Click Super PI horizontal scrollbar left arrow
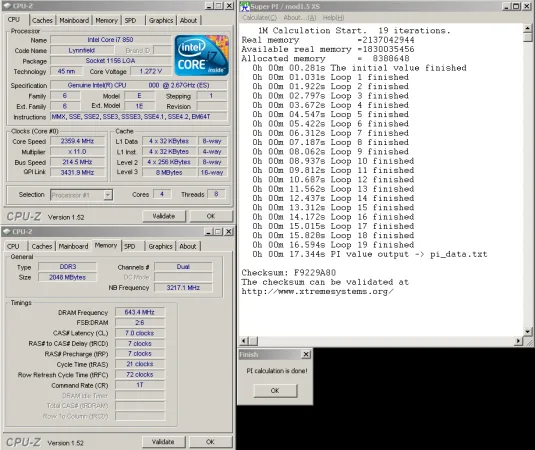This screenshot has width=535, height=450. 244,341
